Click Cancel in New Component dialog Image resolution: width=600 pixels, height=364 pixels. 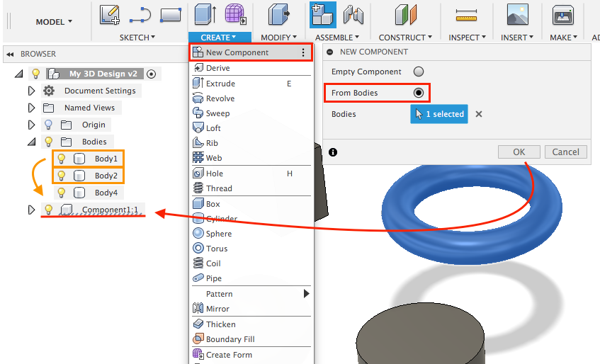tap(565, 152)
